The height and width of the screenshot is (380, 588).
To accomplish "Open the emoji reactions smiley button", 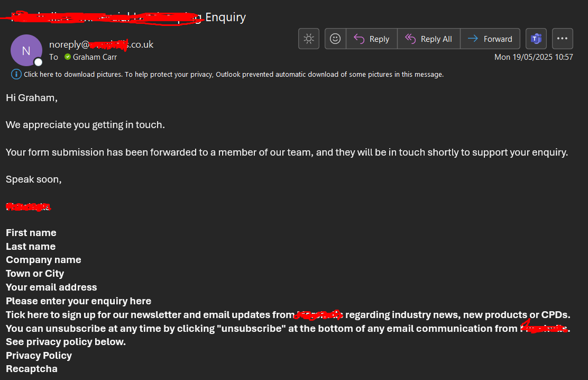I will 335,39.
